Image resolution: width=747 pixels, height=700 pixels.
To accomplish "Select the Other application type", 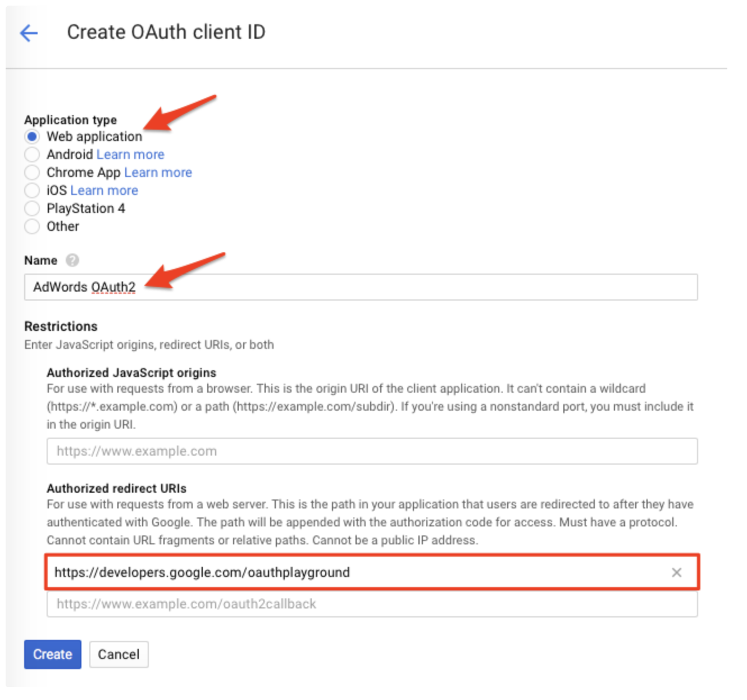I will tap(32, 226).
